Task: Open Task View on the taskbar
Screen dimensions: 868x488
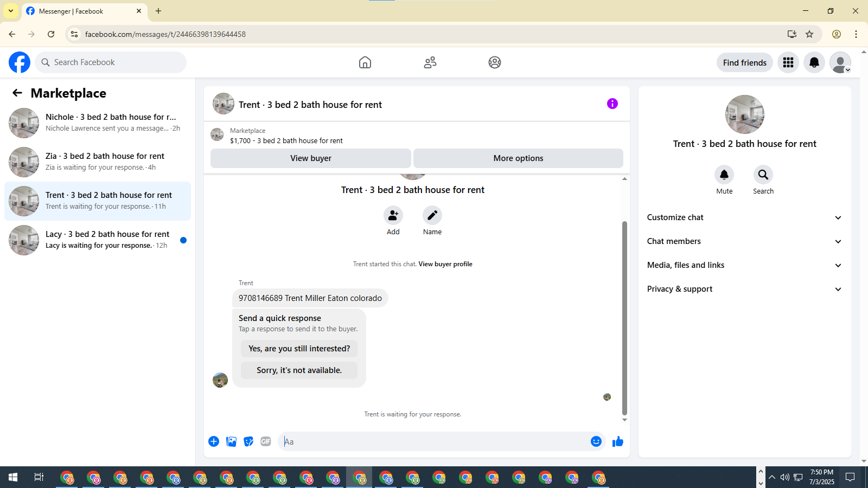Action: tap(39, 477)
